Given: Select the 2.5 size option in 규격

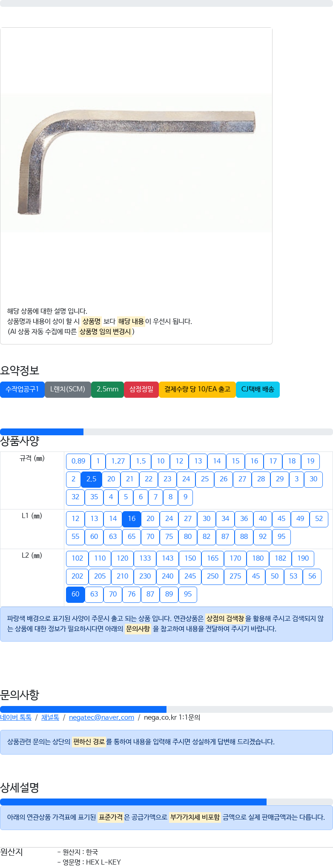Looking at the screenshot, I should pos(91,479).
